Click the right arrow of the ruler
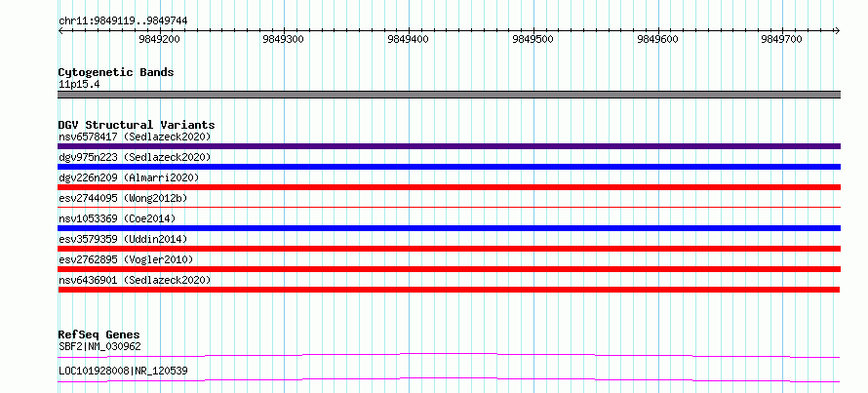868x393 pixels. pyautogui.click(x=837, y=31)
